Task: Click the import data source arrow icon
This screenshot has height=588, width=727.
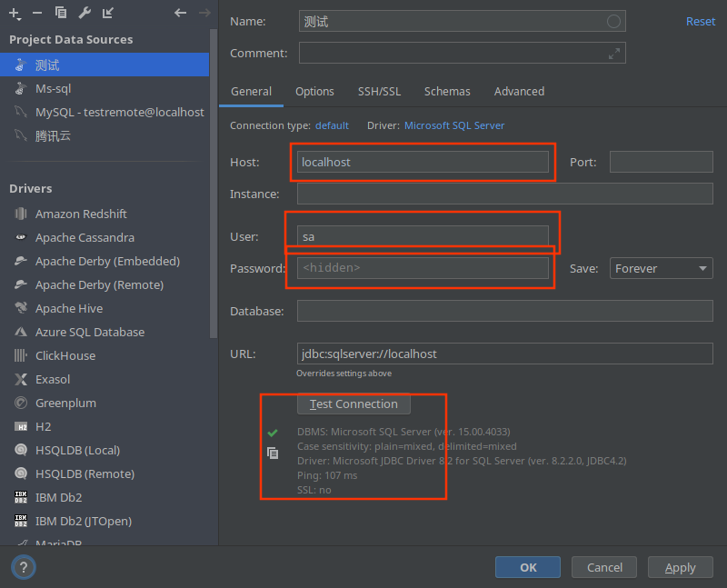Action: point(109,13)
